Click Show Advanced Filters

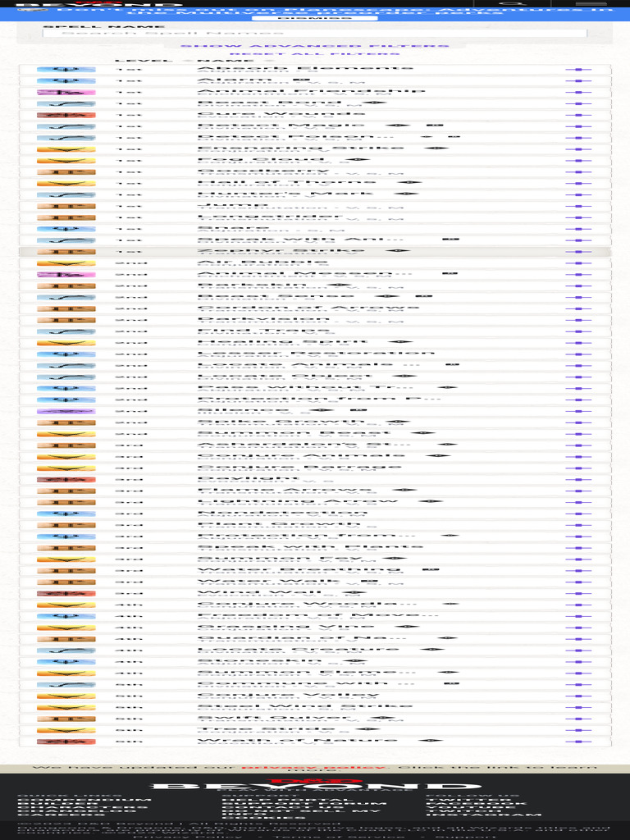[x=315, y=46]
